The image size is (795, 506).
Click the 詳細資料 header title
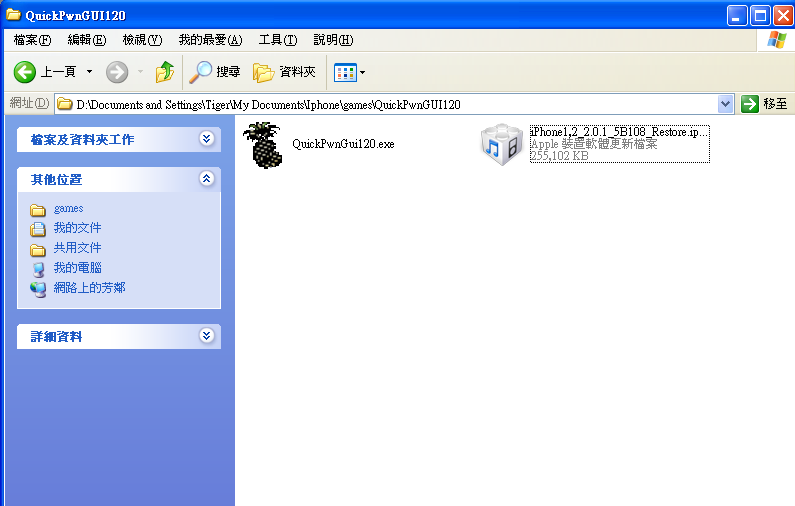click(x=56, y=337)
